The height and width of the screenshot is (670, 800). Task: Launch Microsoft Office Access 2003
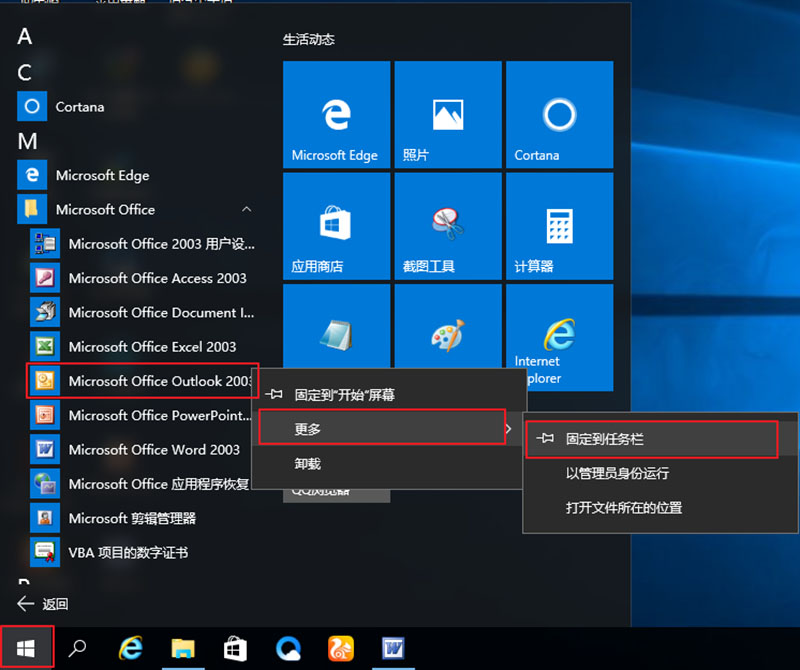coord(143,278)
